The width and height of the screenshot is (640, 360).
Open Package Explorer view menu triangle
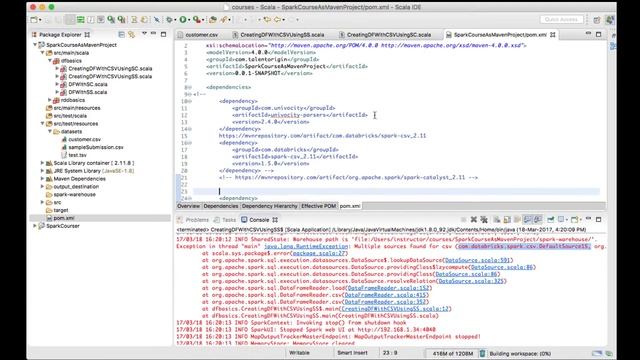(x=144, y=34)
